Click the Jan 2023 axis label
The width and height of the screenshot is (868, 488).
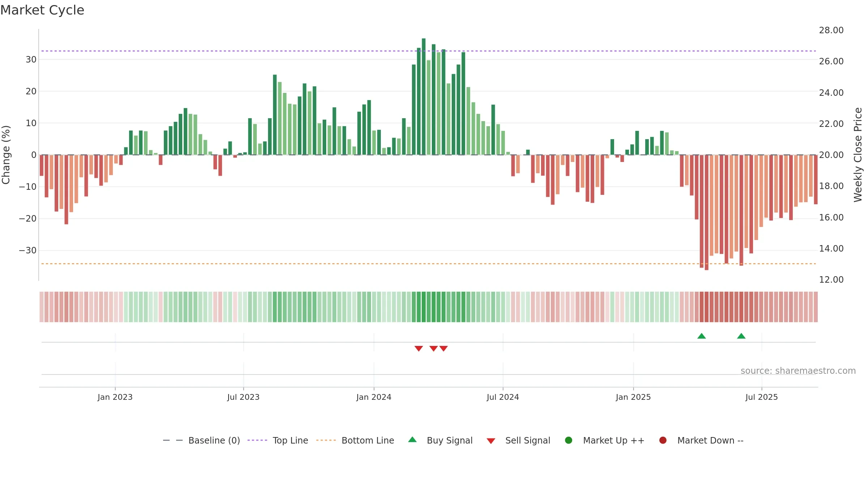click(115, 397)
